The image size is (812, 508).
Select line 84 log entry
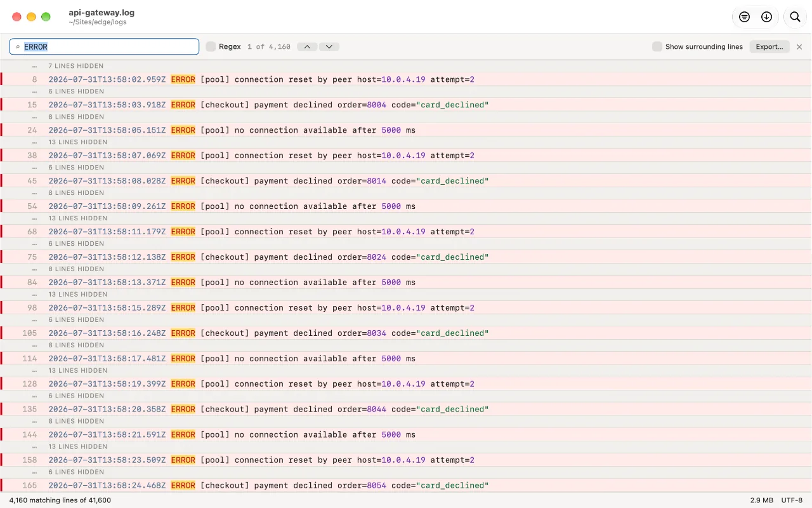406,283
